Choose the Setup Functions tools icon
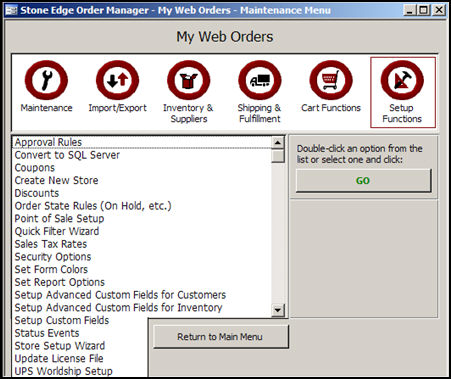Screen dimensions: 451x379 (x=402, y=80)
